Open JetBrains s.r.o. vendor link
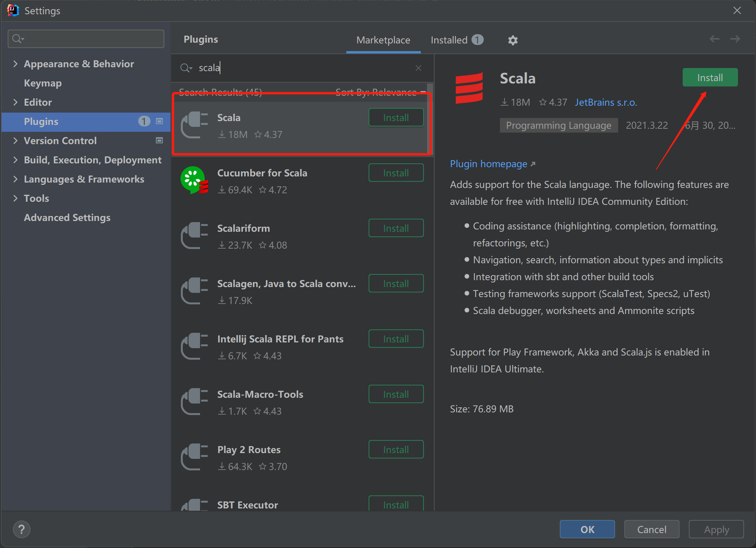Viewport: 756px width, 548px height. tap(605, 103)
